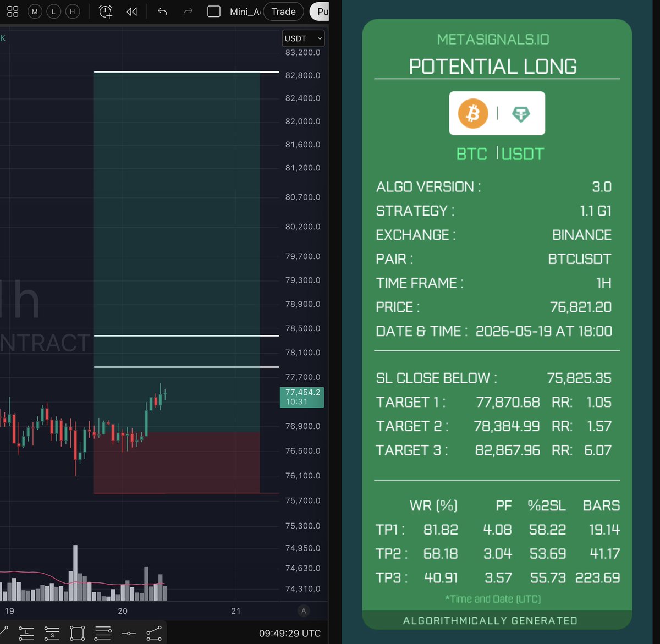Click the 74,310.0 volume axis label
This screenshot has height=644, width=660.
[302, 588]
